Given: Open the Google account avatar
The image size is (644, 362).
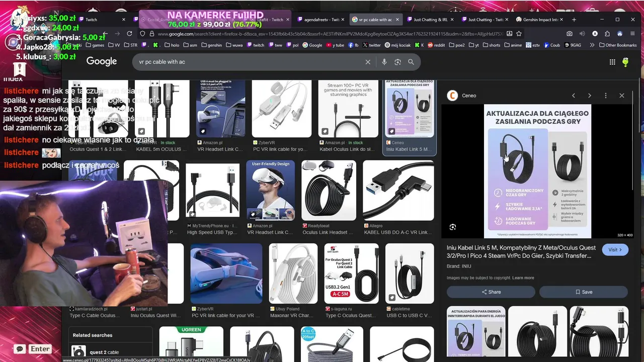Looking at the screenshot, I should pyautogui.click(x=625, y=62).
